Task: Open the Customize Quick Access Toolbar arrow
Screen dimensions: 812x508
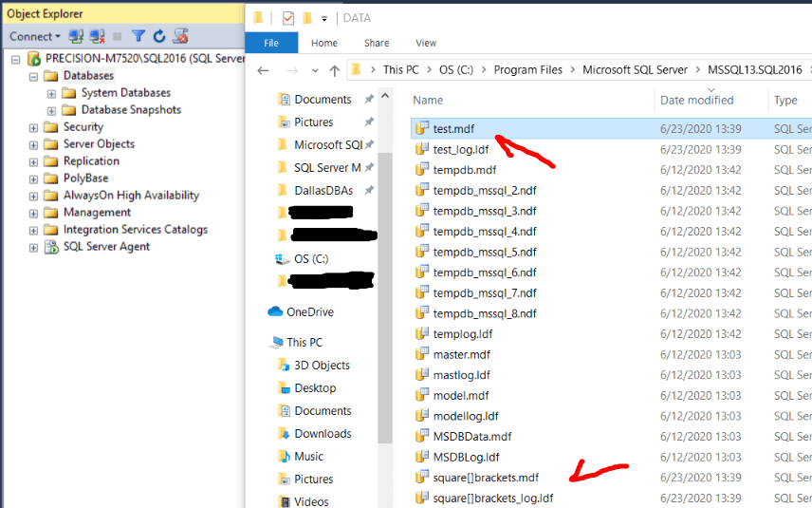Action: point(324,19)
